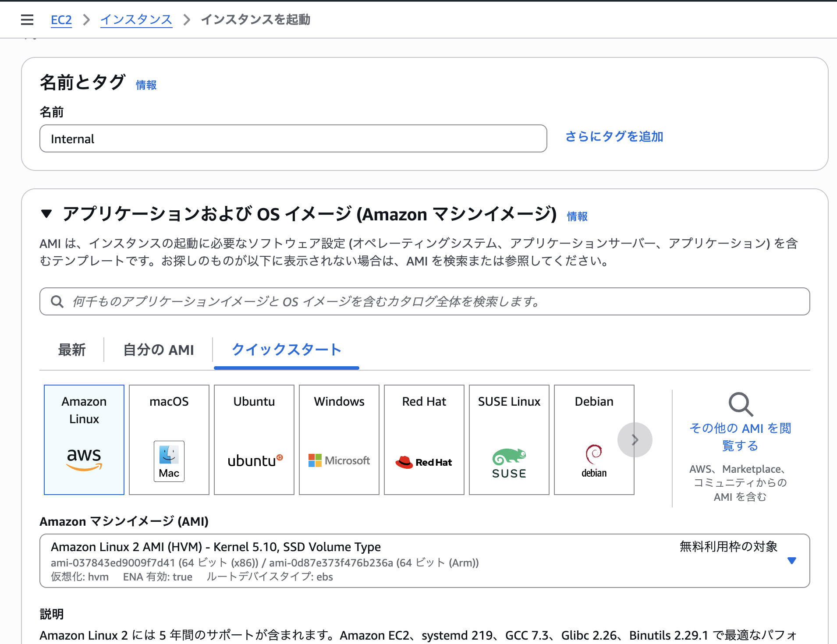Viewport: 837px width, 644px height.
Task: Choose the Red Hat tile
Action: (424, 439)
